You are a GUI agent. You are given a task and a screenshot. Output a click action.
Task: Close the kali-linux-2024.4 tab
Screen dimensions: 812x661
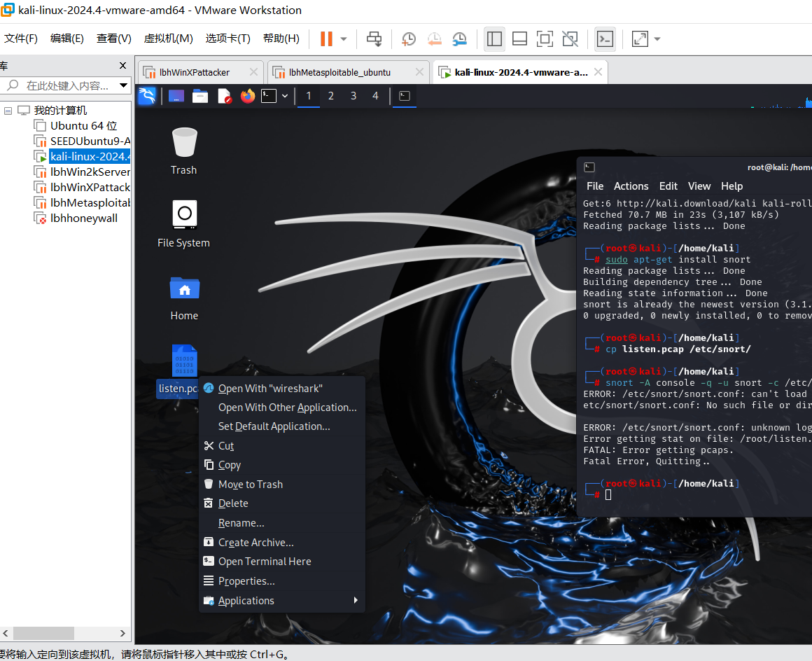pyautogui.click(x=598, y=72)
